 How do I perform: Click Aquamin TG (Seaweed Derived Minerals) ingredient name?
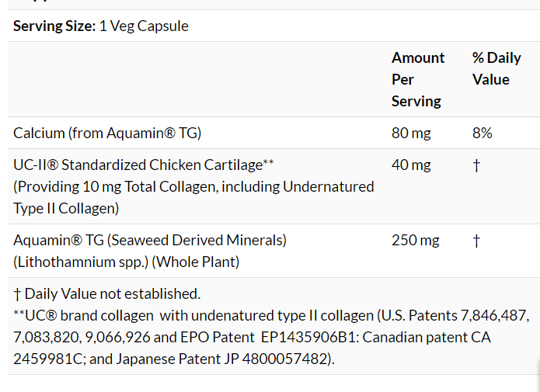pos(150,240)
